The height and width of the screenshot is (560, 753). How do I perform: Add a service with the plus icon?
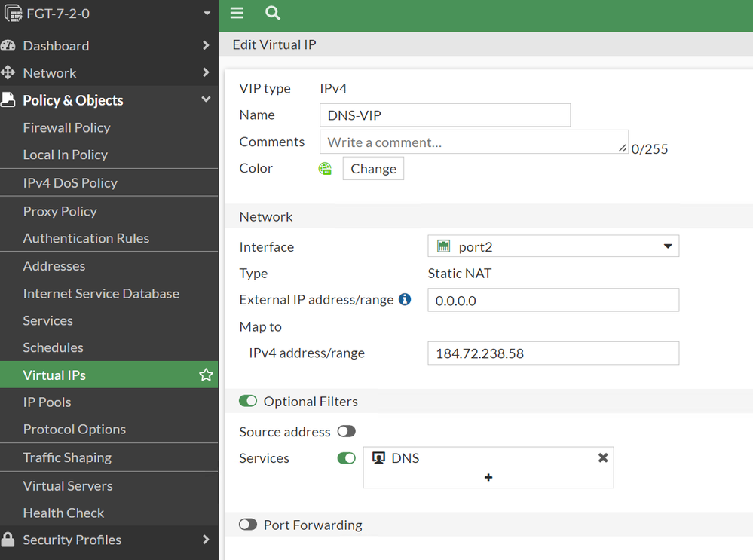click(488, 477)
